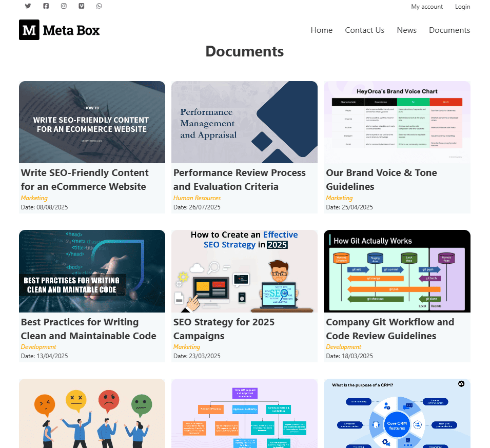Screen dimensions: 490x448
Task: Open the CRM purpose diagram thumbnail
Action: click(397, 413)
